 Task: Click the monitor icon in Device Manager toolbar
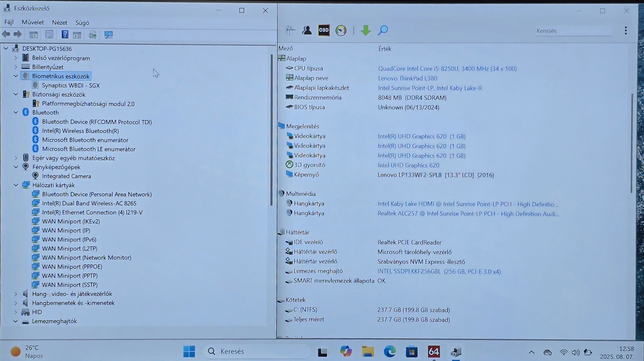tap(109, 35)
